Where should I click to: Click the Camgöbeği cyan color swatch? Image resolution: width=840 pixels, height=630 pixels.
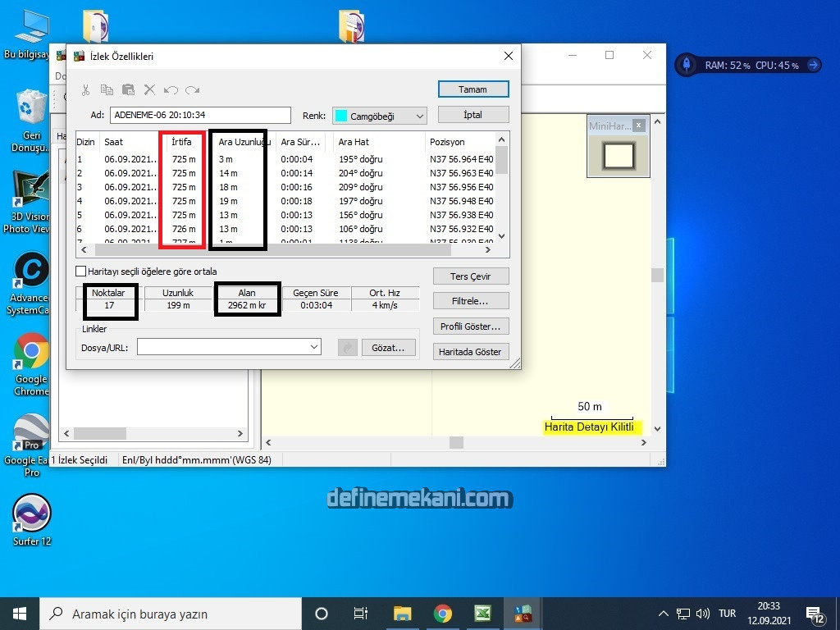(340, 116)
